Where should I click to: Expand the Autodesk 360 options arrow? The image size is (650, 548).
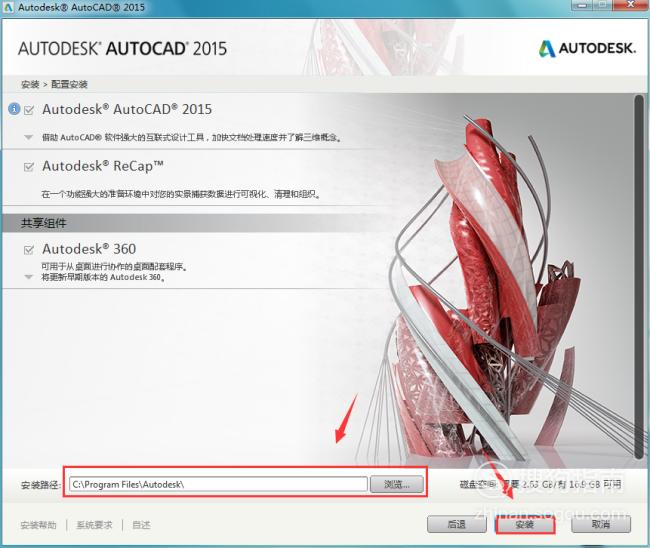tap(29, 277)
